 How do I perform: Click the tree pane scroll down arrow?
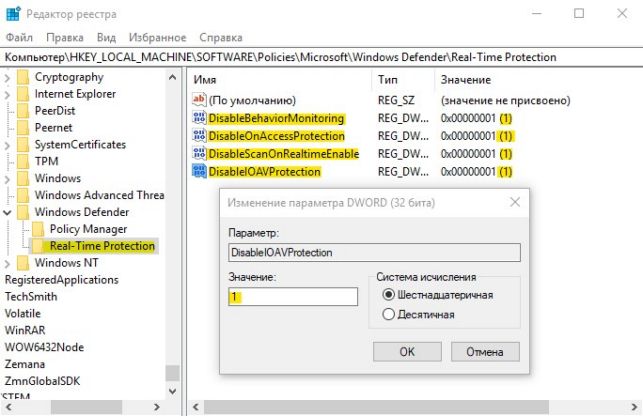tap(172, 391)
